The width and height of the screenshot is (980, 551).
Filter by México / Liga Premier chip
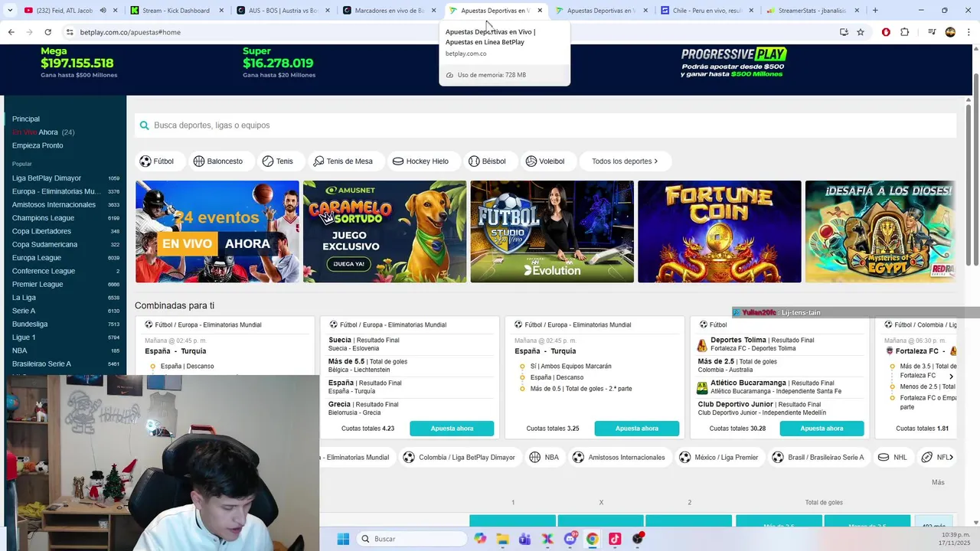click(719, 458)
